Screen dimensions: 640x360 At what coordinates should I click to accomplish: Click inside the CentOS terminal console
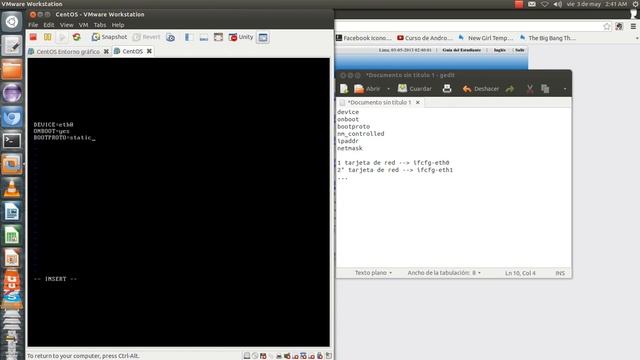(x=178, y=202)
